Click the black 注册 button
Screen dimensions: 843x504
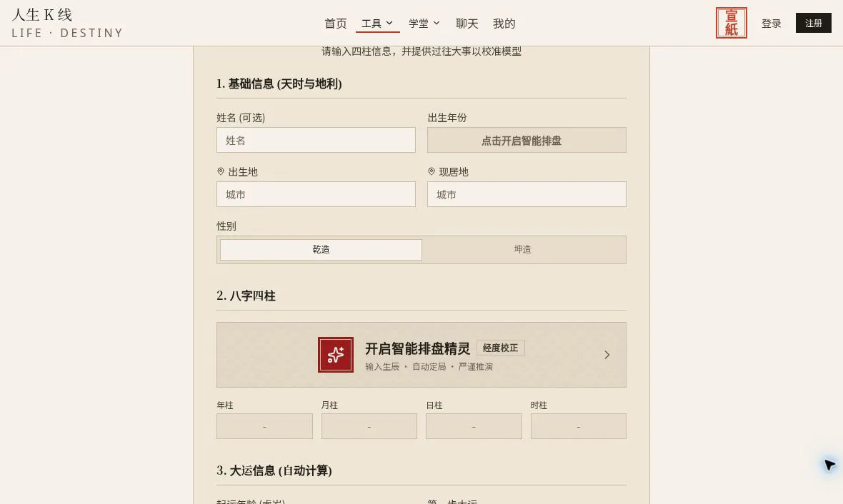(814, 23)
